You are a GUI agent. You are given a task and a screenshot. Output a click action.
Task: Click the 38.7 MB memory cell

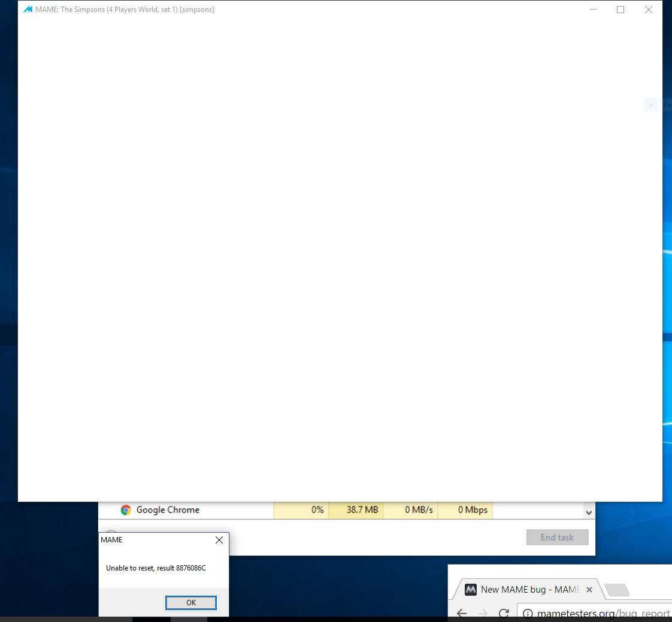point(356,510)
